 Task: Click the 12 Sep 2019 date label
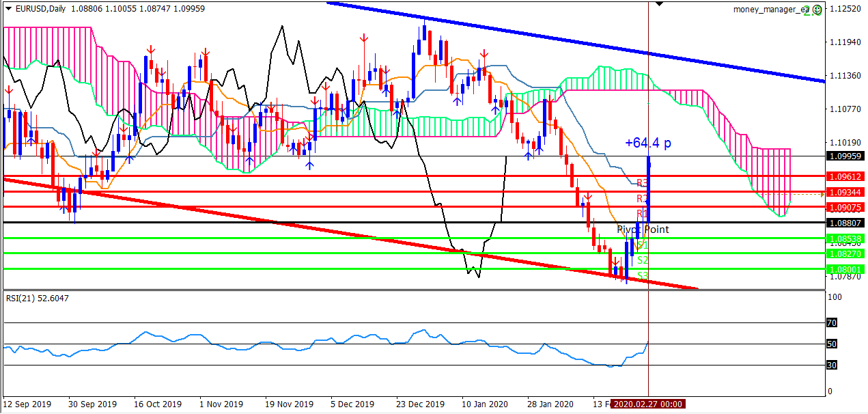coord(26,404)
